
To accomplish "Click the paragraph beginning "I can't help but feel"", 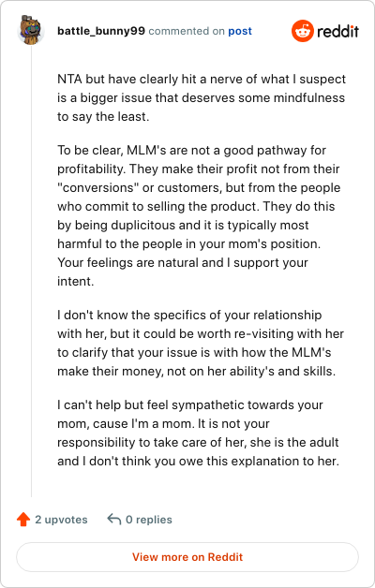I will [x=198, y=434].
